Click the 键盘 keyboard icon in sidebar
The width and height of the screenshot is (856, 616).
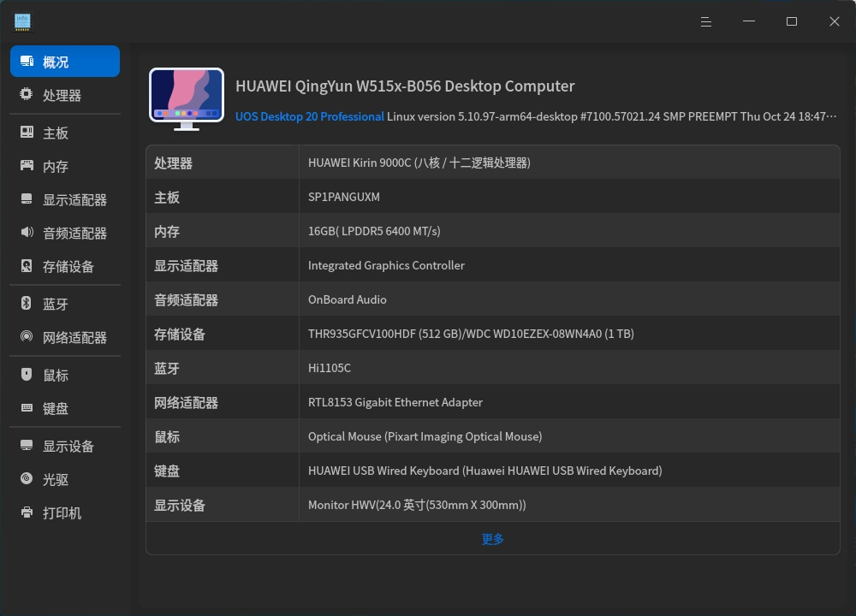tap(27, 407)
